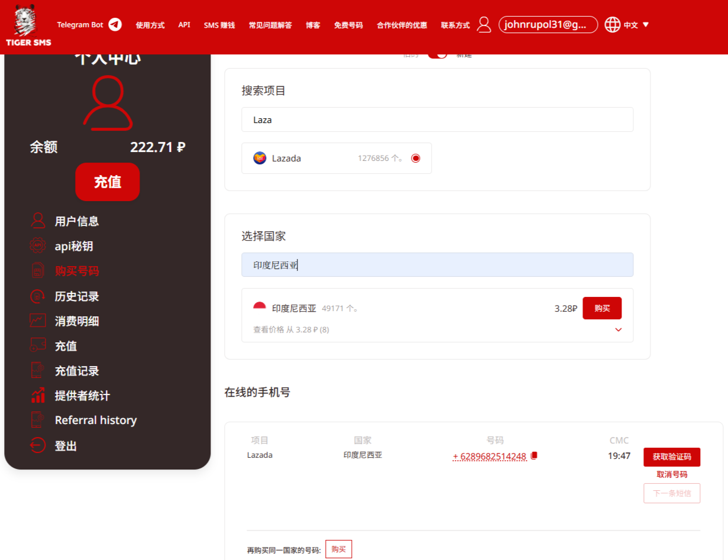This screenshot has width=728, height=560.
Task: Open the 合作伙伴的优惠 menu item
Action: [402, 25]
